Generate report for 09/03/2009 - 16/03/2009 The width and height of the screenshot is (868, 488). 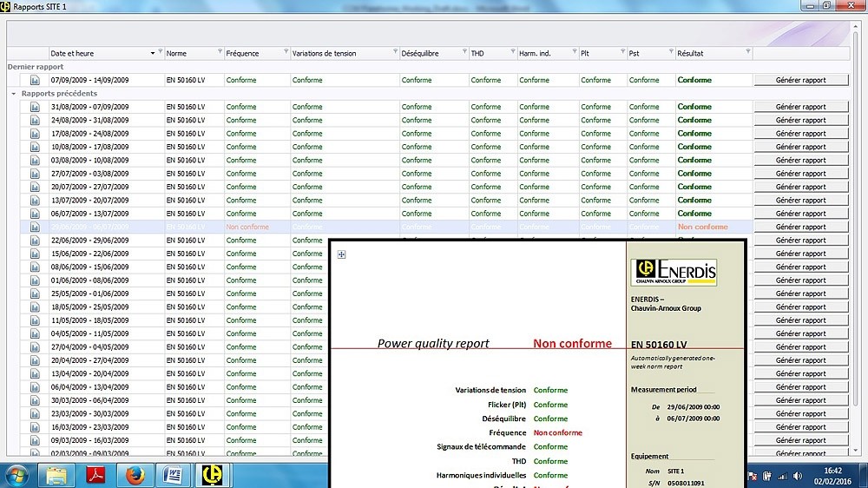pos(801,440)
